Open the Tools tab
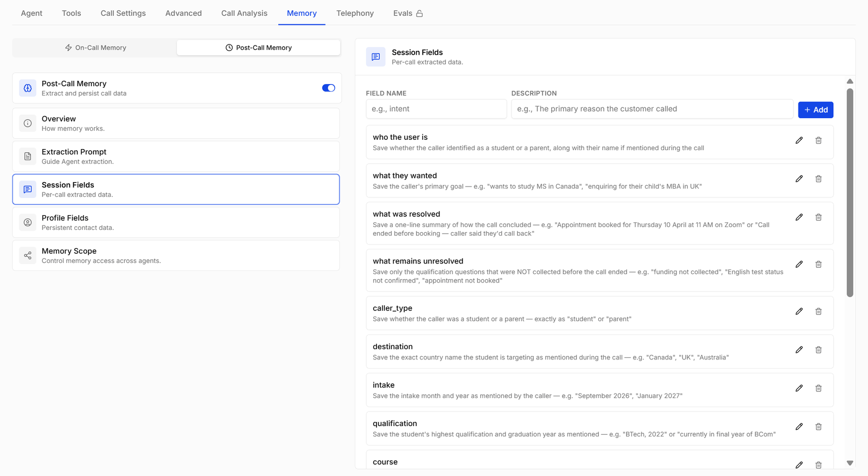 click(72, 13)
